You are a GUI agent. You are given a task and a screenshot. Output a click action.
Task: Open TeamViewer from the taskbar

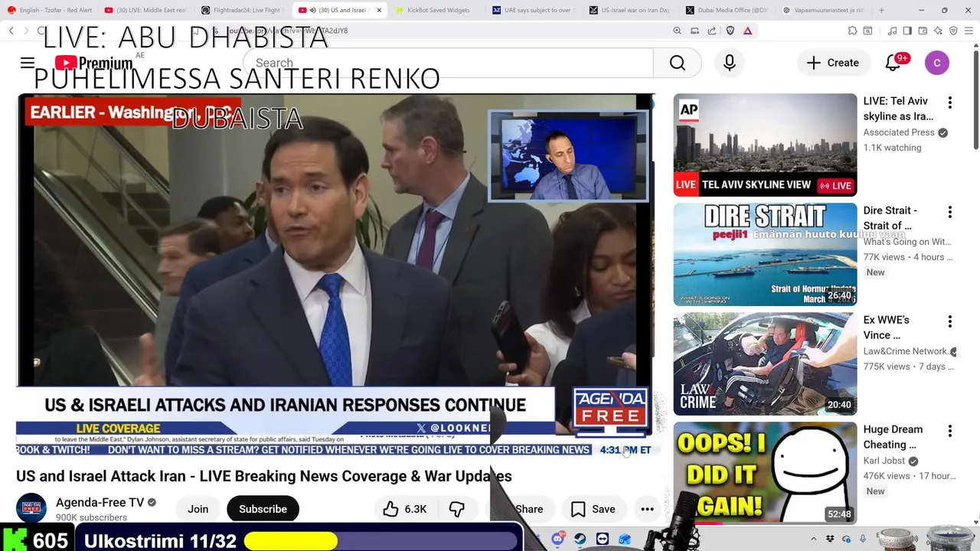coord(602,540)
